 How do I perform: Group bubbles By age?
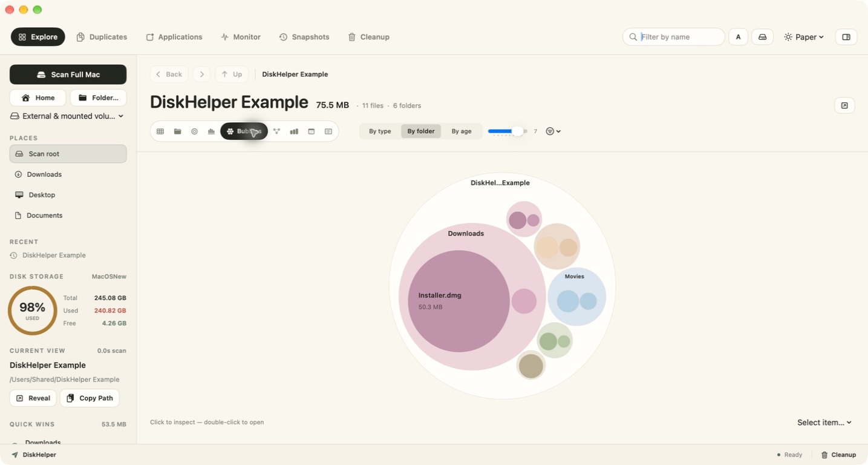[462, 131]
